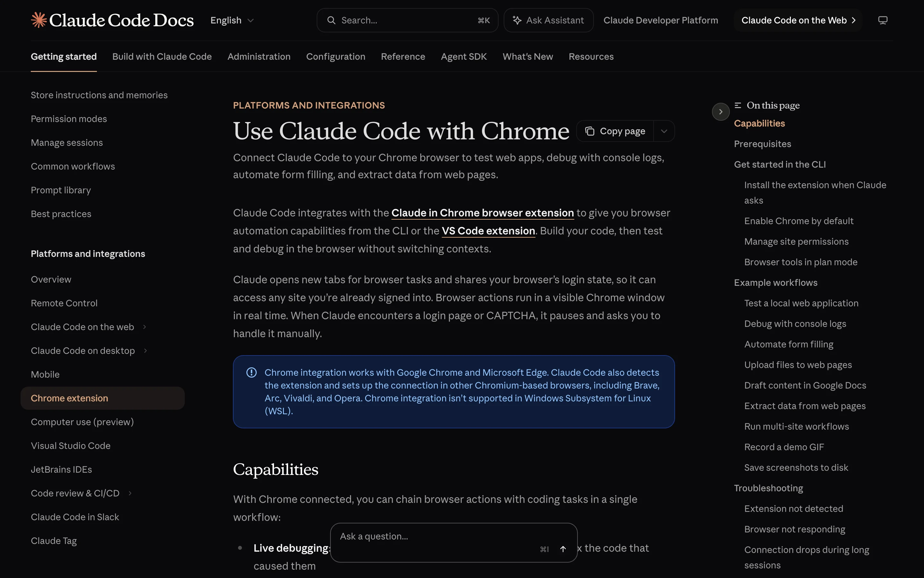Click the copy icon in Copy page button
Viewport: 924px width, 578px height.
(589, 131)
